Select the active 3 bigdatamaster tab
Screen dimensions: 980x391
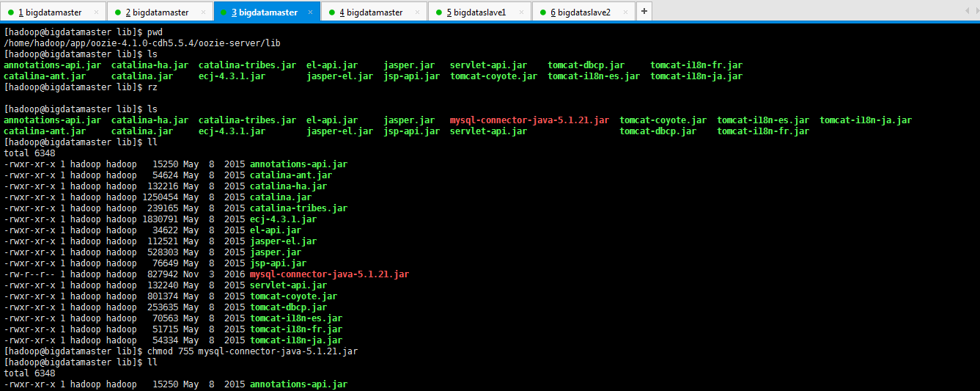pyautogui.click(x=268, y=12)
